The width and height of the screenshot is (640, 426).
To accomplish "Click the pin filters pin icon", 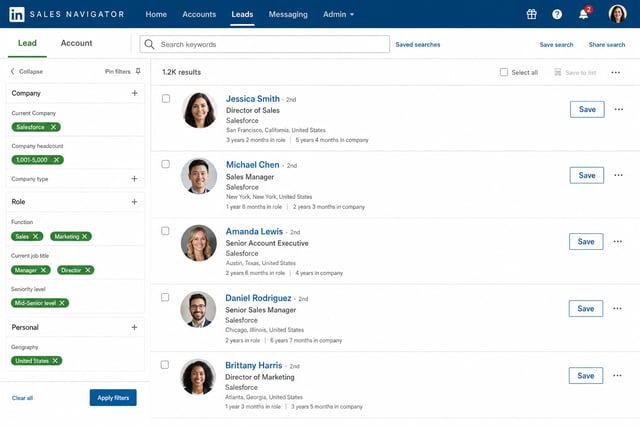I will 138,71.
